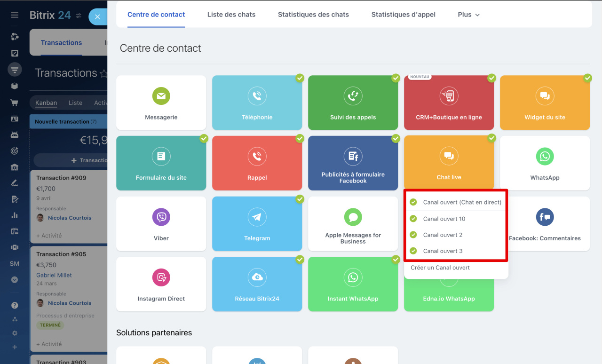Open the Widget du site tile
The width and height of the screenshot is (602, 364).
pyautogui.click(x=545, y=103)
